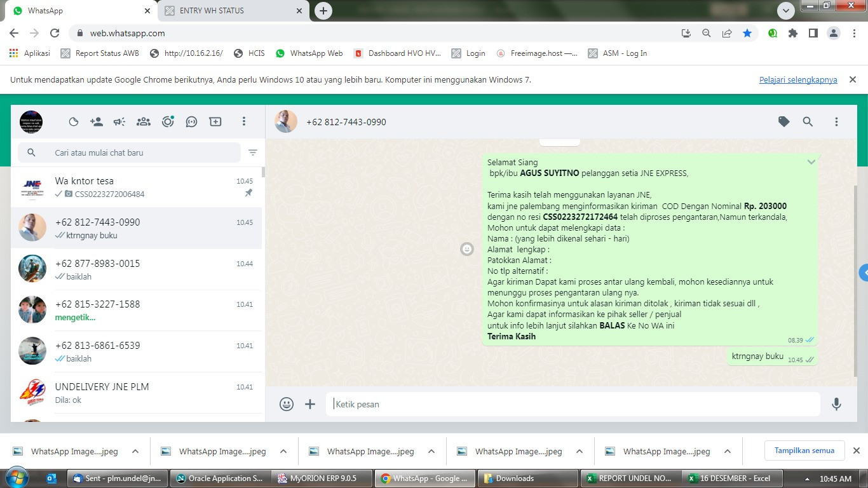
Task: React to message with emoji smiley
Action: [x=467, y=249]
